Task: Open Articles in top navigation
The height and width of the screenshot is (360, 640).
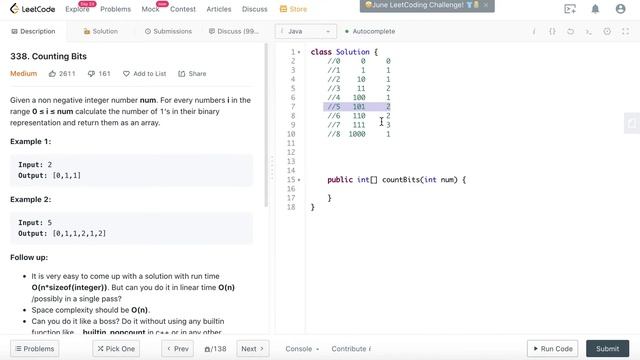Action: click(x=219, y=9)
